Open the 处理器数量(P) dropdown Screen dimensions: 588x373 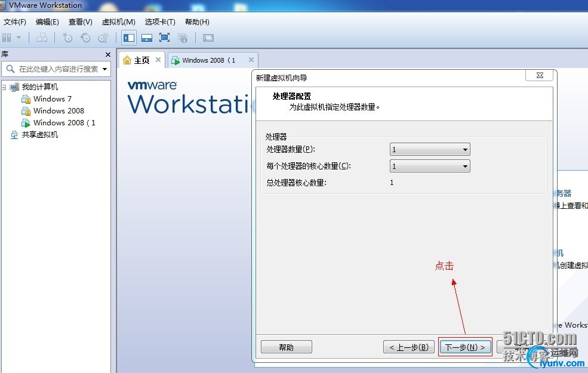pyautogui.click(x=430, y=149)
